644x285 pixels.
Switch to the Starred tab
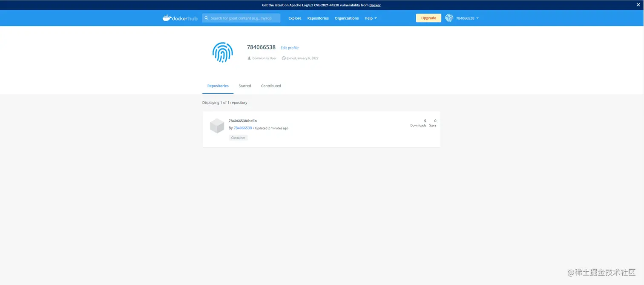click(245, 86)
